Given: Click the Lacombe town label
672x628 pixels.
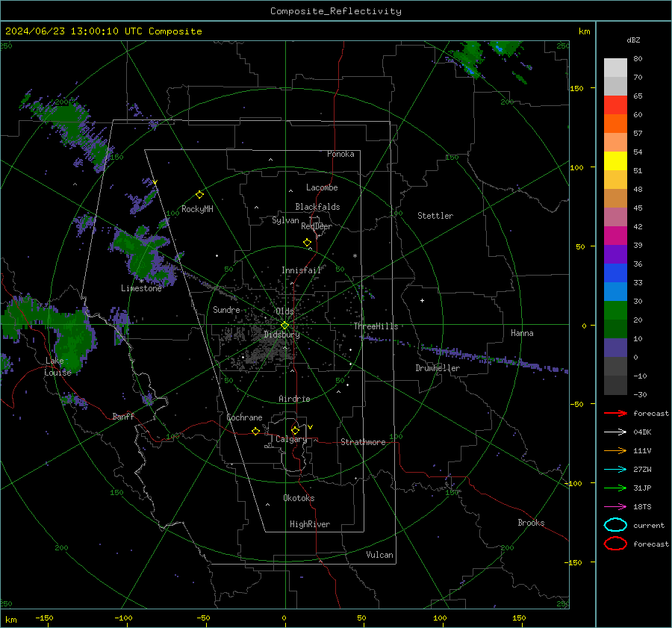Looking at the screenshot, I should click(322, 187).
